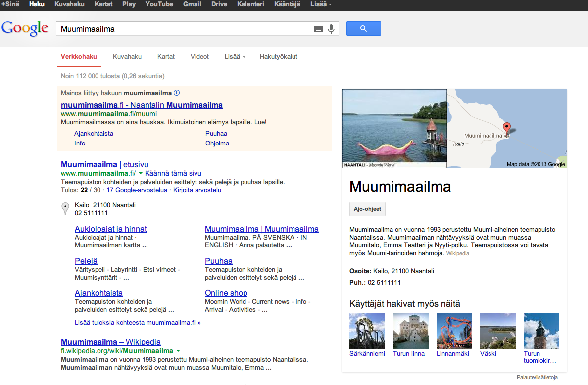Open Drive in the top bar
The width and height of the screenshot is (588, 385).
[x=219, y=4]
